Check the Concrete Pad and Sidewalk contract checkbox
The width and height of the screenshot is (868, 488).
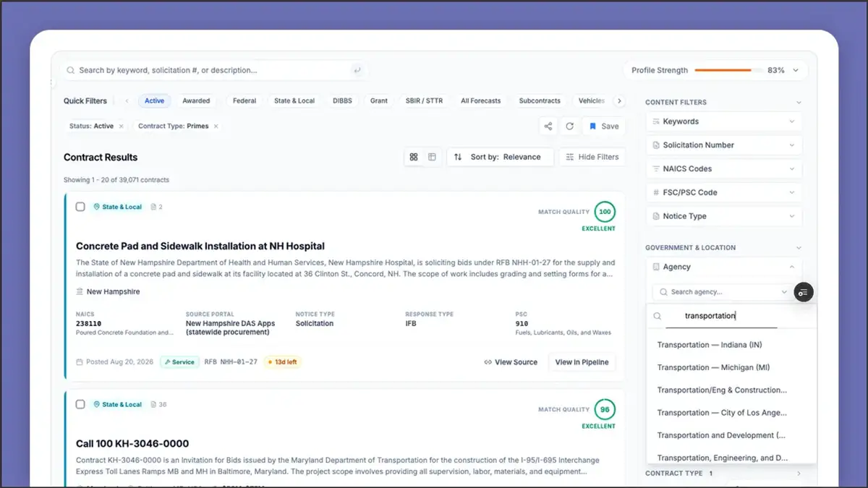point(80,207)
